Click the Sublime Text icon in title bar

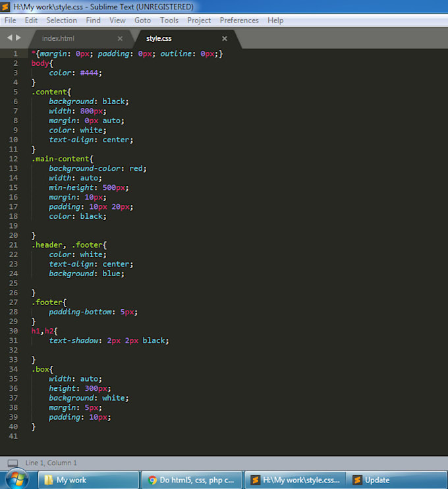coord(6,7)
